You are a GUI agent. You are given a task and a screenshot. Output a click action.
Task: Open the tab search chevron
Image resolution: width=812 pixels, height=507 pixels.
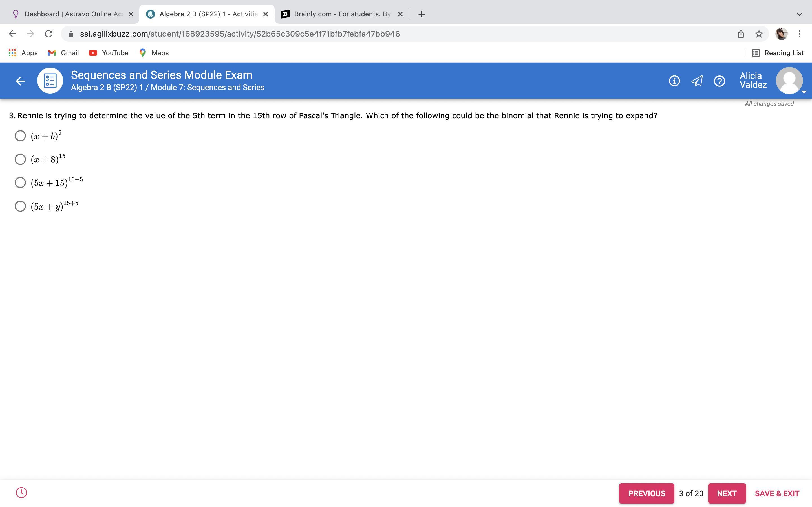[x=799, y=14]
